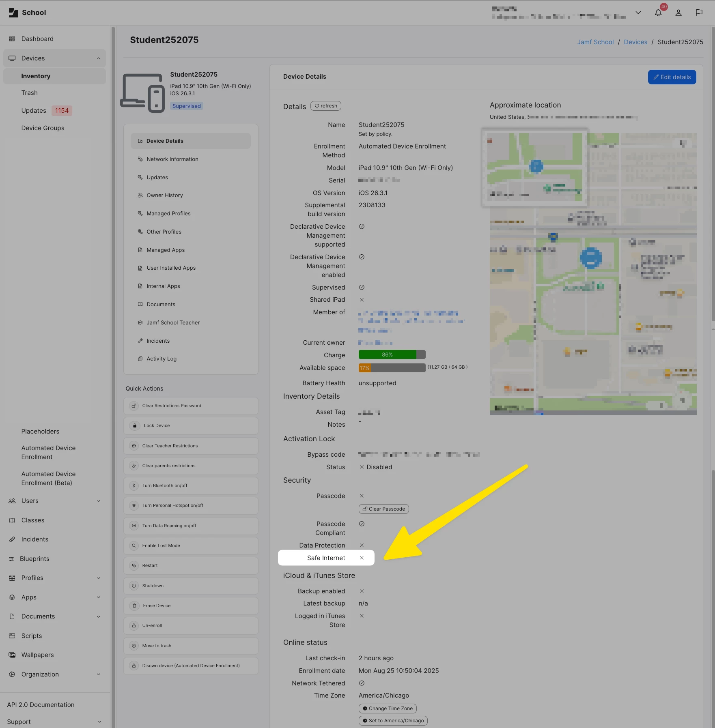Click the 86% charge progress bar
The height and width of the screenshot is (728, 715).
[392, 354]
